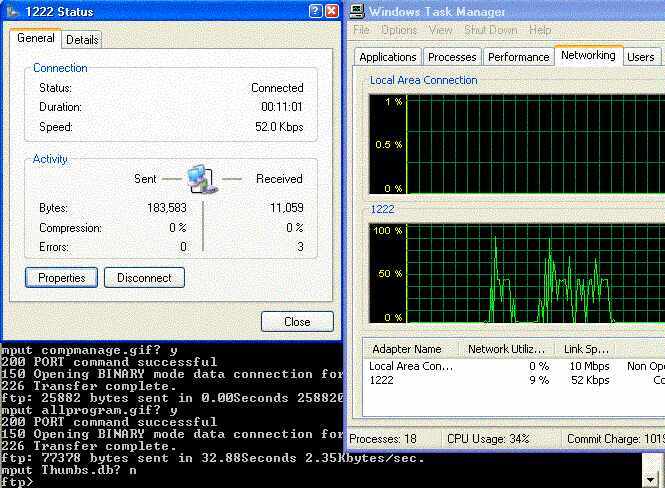Click the Disconnect button
The width and height of the screenshot is (665, 488).
[144, 278]
